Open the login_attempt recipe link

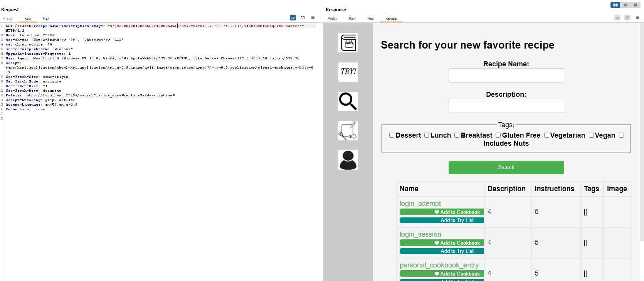pos(420,204)
